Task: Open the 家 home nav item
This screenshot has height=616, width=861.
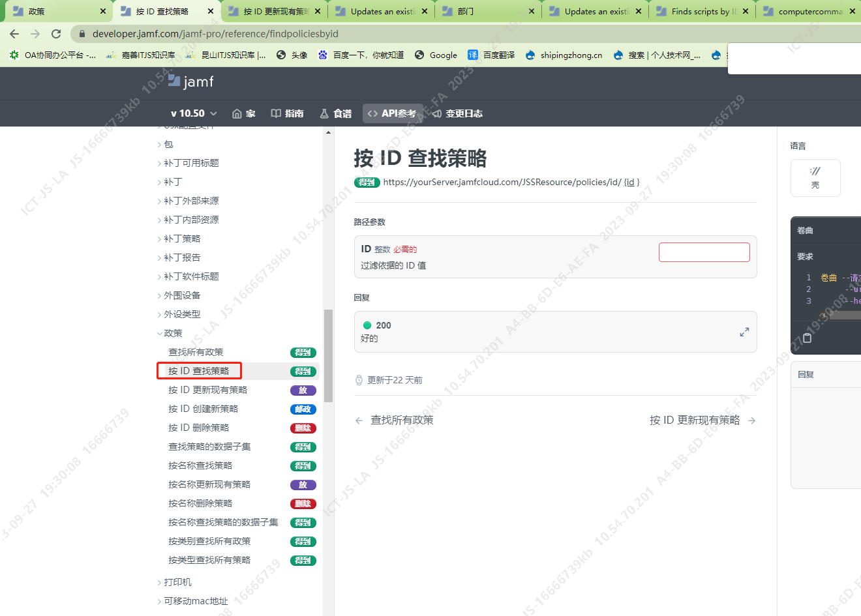Action: 244,113
